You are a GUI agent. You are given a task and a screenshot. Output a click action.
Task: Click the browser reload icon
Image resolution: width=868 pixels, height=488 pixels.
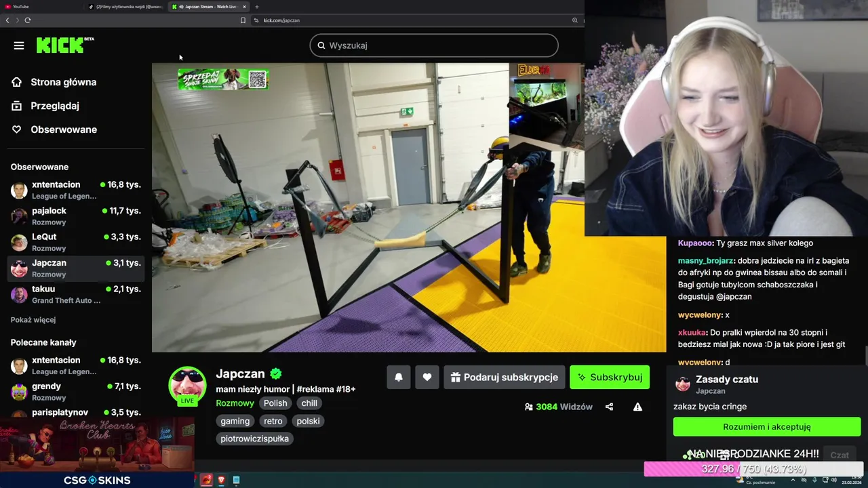click(x=28, y=20)
